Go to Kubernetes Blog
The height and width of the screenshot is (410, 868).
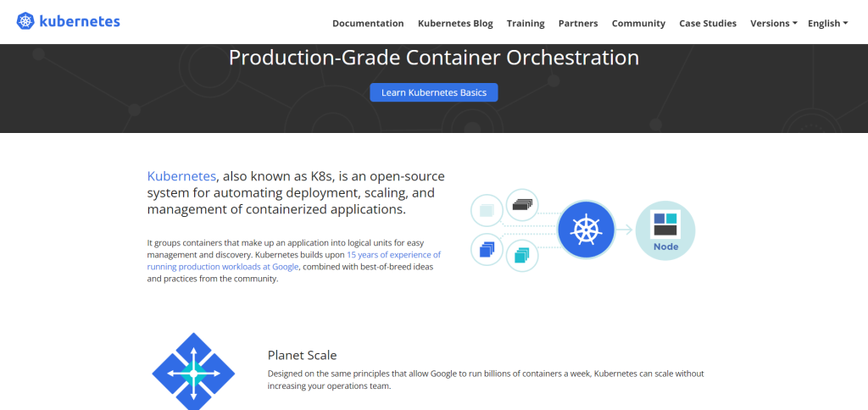(x=455, y=23)
